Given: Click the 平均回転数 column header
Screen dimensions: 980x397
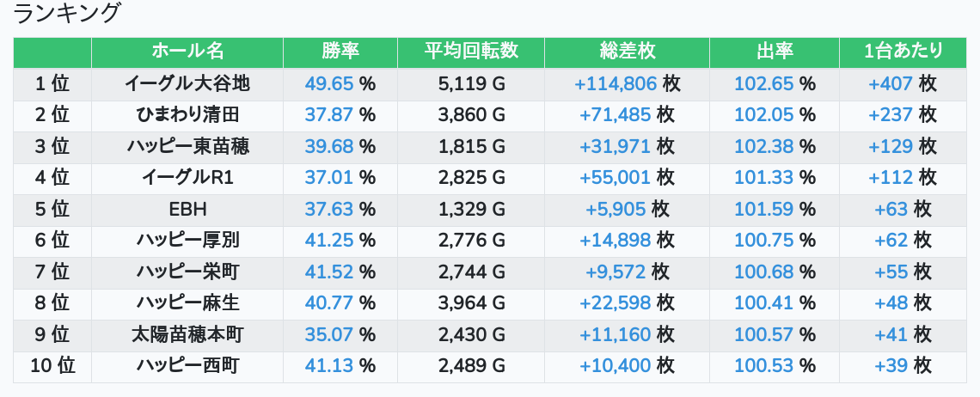Looking at the screenshot, I should tap(471, 52).
